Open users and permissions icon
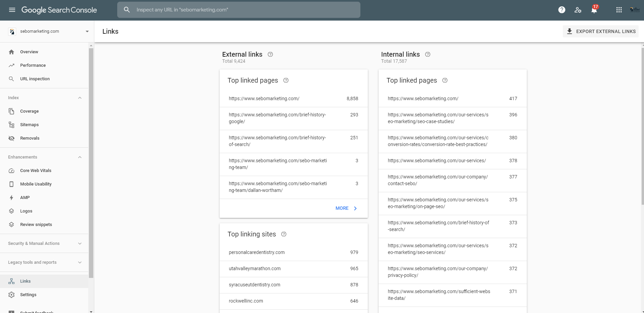 (x=578, y=10)
